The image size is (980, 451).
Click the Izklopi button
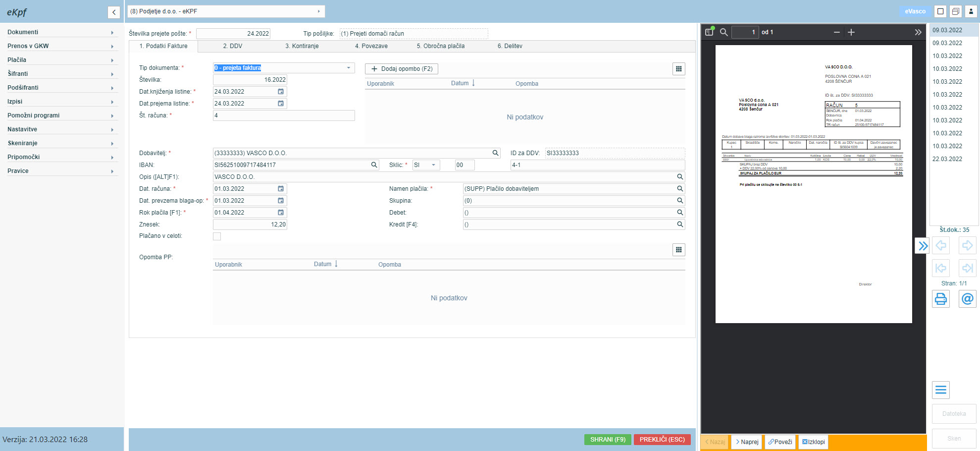(813, 442)
